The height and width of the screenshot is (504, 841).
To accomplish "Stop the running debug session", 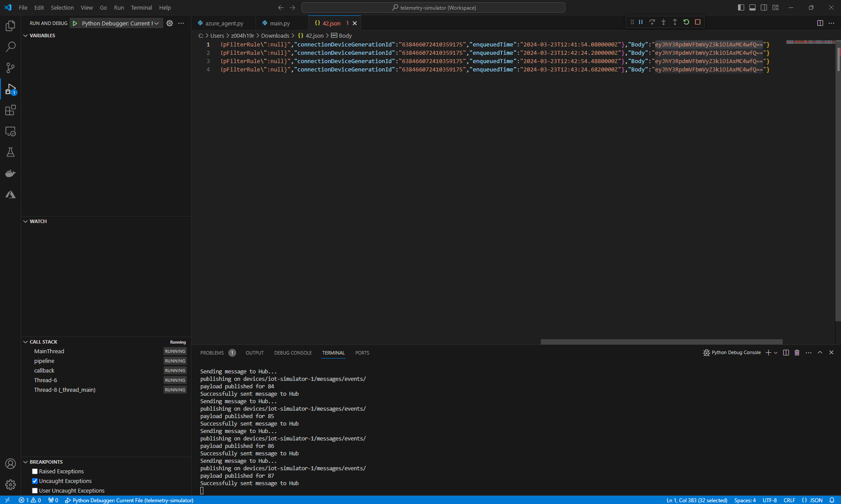I will 698,22.
